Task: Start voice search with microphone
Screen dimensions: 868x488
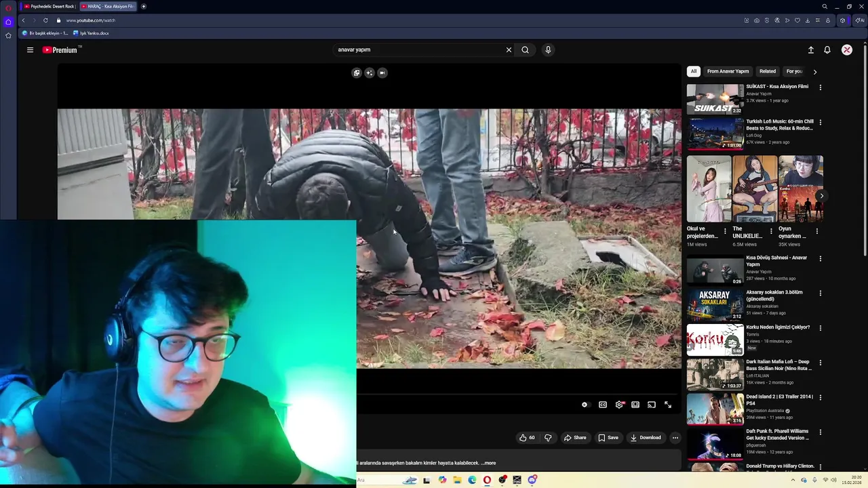Action: [548, 49]
